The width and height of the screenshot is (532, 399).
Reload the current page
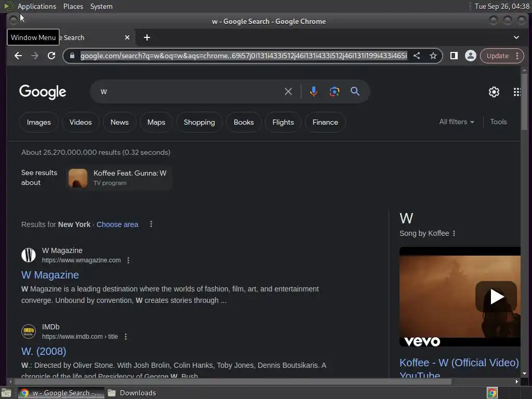click(51, 56)
